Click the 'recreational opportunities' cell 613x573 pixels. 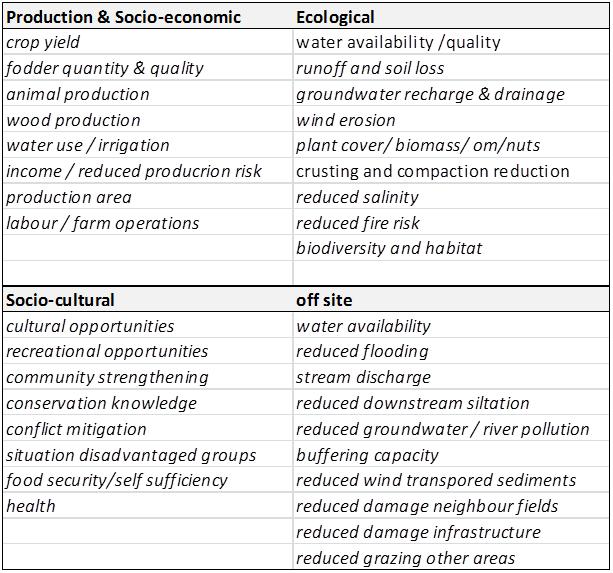point(107,351)
